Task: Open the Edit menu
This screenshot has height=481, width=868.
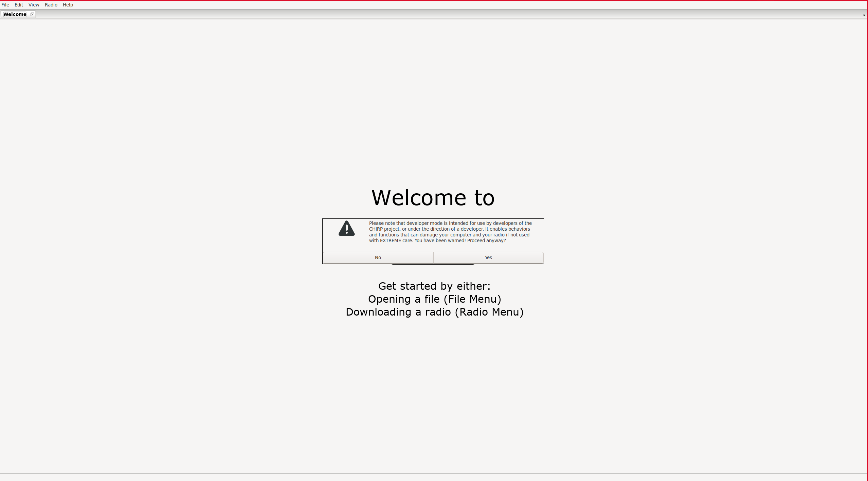Action: 19,5
